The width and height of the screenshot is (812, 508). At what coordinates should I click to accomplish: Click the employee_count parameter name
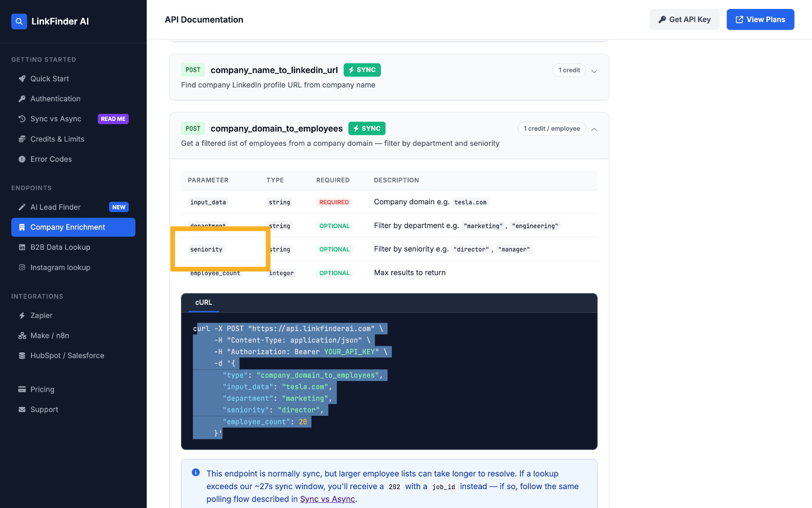point(215,273)
